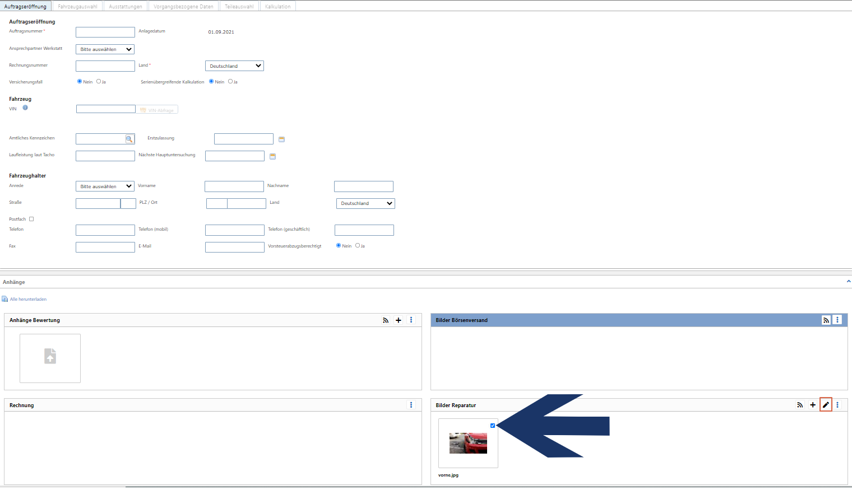Image resolution: width=852 pixels, height=504 pixels.
Task: Select Versicherungsfall Nein radio button
Action: coord(80,81)
